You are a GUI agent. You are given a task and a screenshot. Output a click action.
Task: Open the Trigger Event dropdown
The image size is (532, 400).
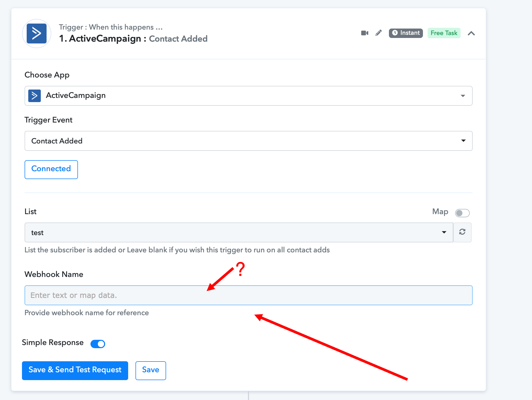click(x=248, y=141)
